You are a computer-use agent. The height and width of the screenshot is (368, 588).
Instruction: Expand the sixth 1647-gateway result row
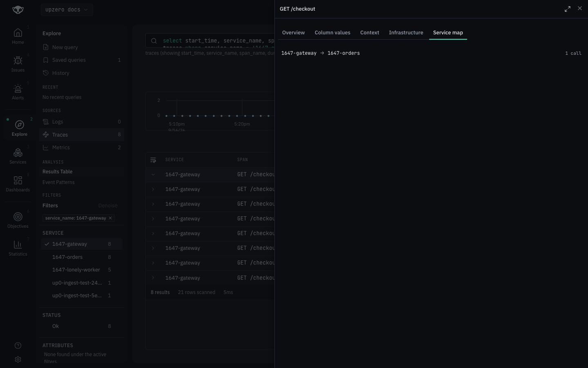coord(153,248)
